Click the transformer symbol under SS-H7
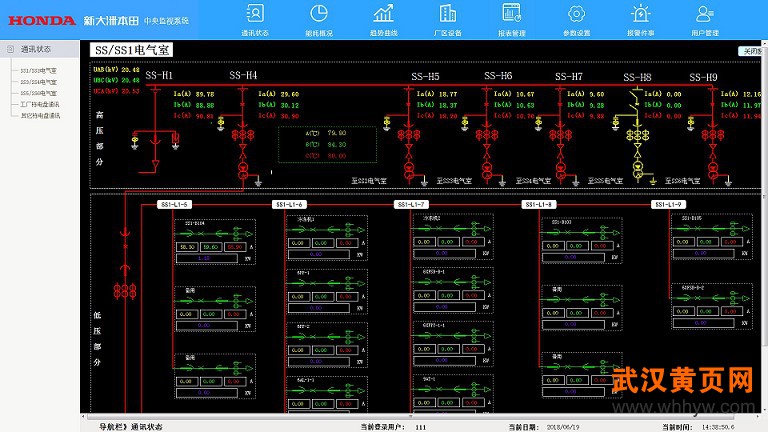The width and height of the screenshot is (768, 432). coord(560,170)
